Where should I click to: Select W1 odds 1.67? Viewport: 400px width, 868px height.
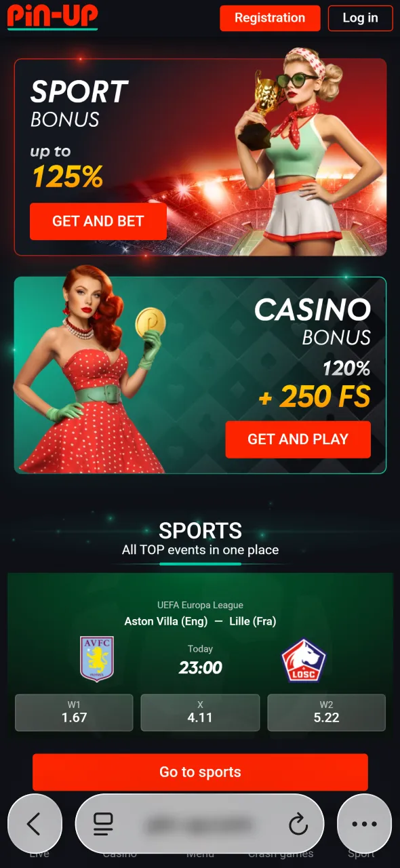[74, 713]
